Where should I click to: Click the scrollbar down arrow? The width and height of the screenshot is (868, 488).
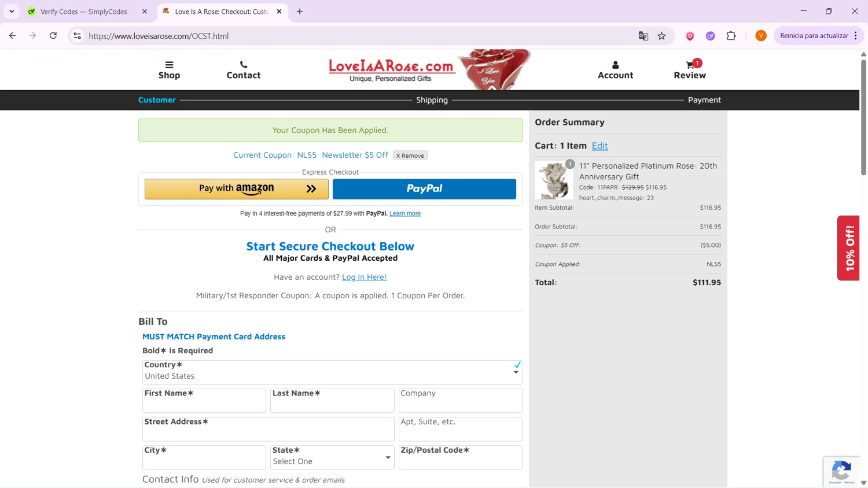coord(863,483)
